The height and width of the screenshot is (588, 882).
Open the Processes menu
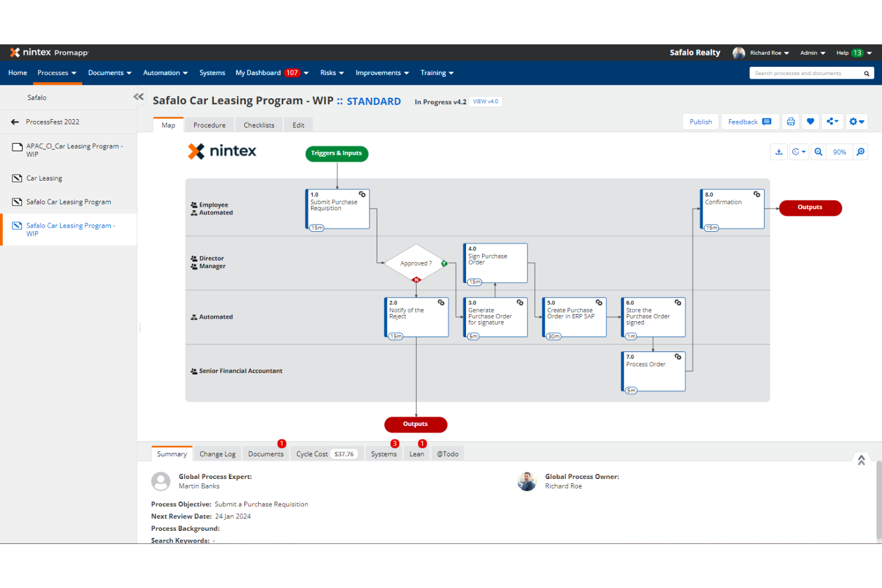(x=57, y=73)
